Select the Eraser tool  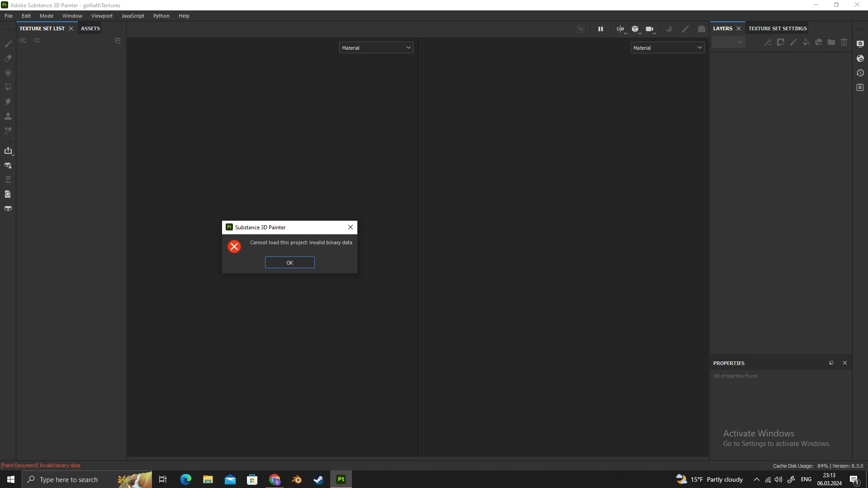pos(8,58)
